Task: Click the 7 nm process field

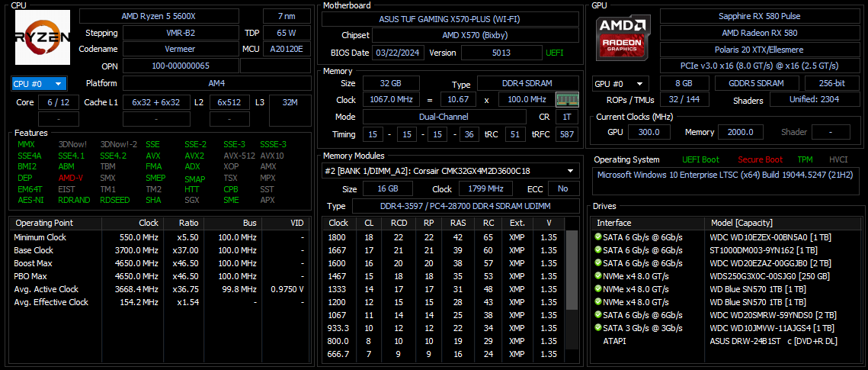Action: pyautogui.click(x=287, y=16)
